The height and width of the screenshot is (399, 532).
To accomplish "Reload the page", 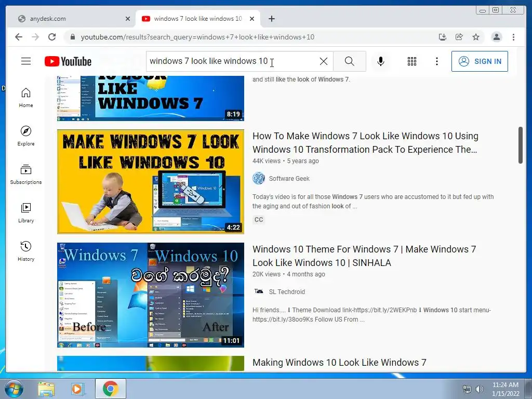I will pyautogui.click(x=52, y=37).
